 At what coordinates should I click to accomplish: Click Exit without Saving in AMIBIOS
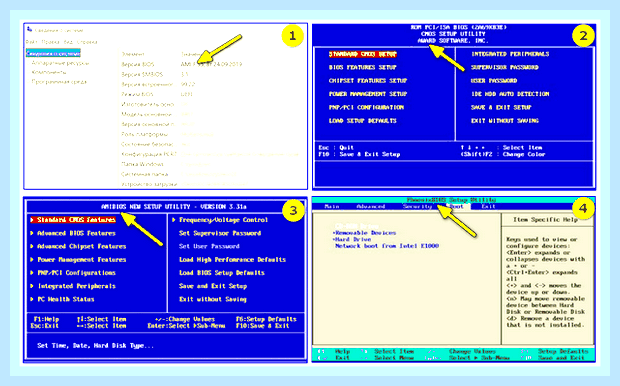coord(213,299)
